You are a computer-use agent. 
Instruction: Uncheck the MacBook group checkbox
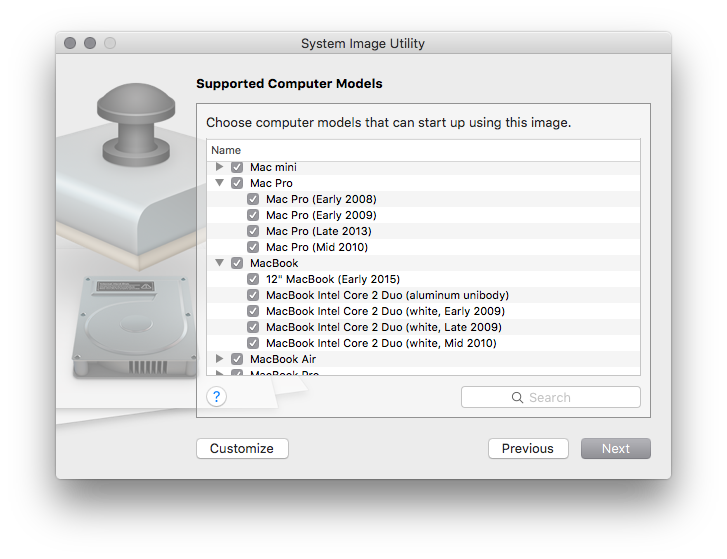click(x=237, y=263)
